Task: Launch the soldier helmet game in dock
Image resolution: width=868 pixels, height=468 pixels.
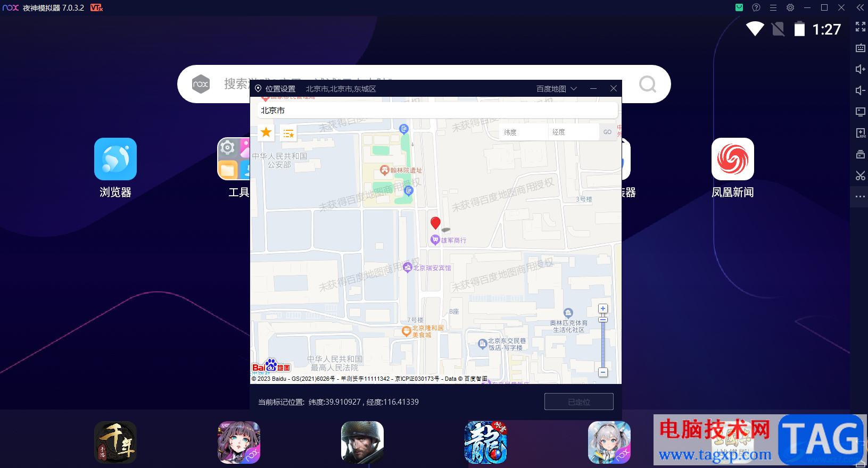Action: click(362, 442)
